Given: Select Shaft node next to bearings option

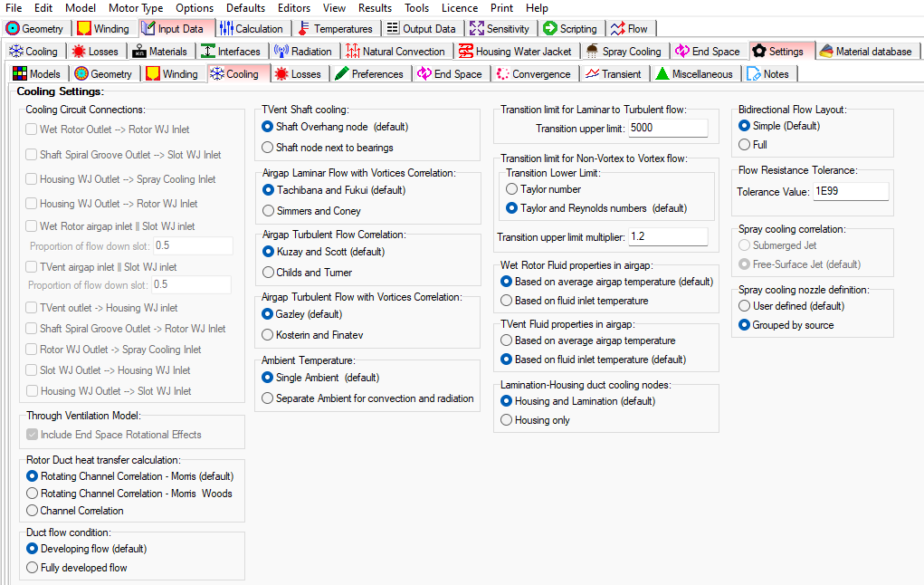Looking at the screenshot, I should (268, 148).
